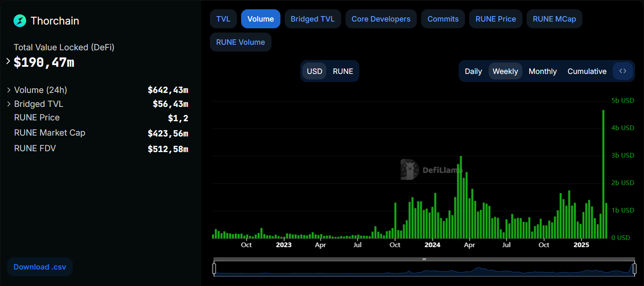Viewport: 644px width, 286px height.
Task: Switch to the TVL chart tab
Action: point(223,19)
